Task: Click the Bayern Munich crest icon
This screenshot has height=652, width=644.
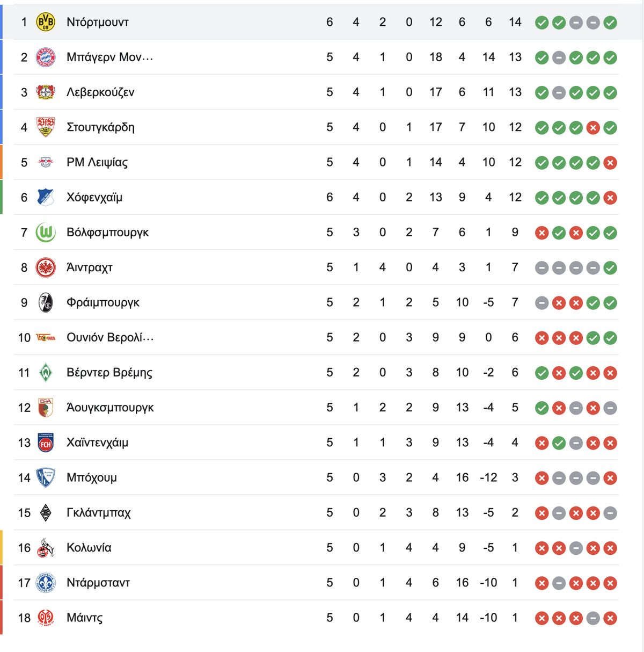Action: click(x=46, y=57)
